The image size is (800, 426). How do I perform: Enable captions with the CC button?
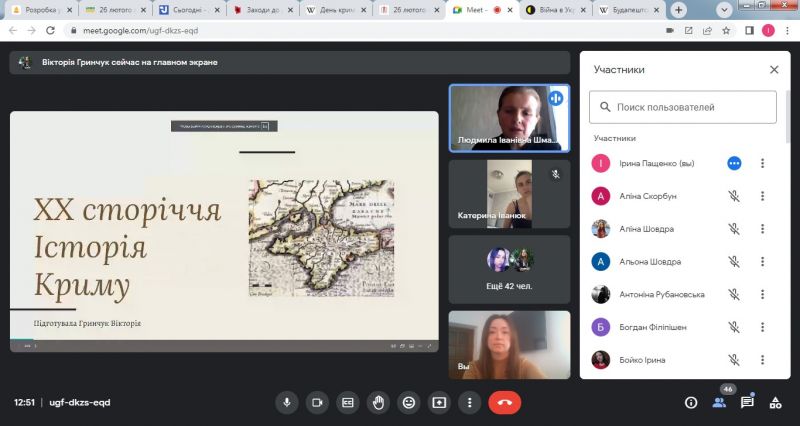pyautogui.click(x=348, y=403)
